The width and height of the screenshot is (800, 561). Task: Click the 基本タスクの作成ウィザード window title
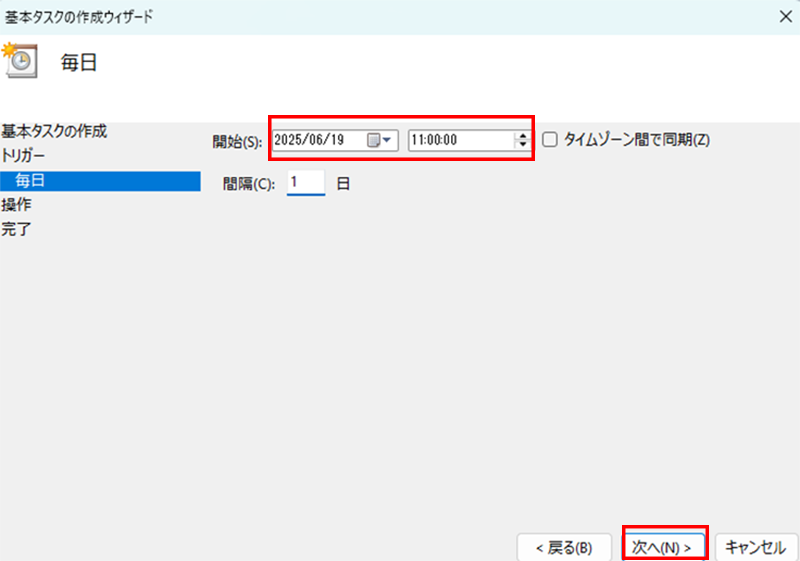coord(79,17)
